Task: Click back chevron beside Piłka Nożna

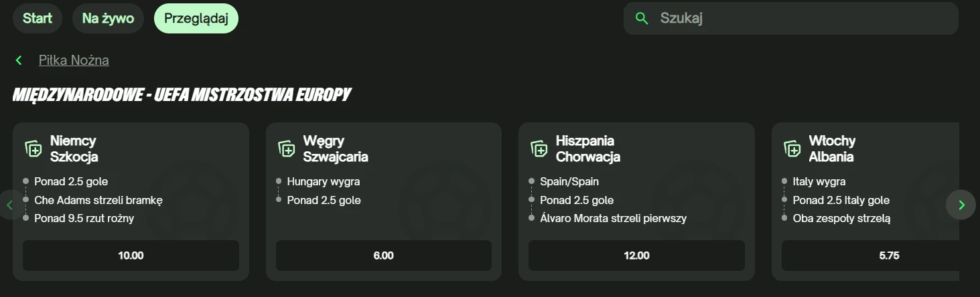Action: pyautogui.click(x=19, y=61)
